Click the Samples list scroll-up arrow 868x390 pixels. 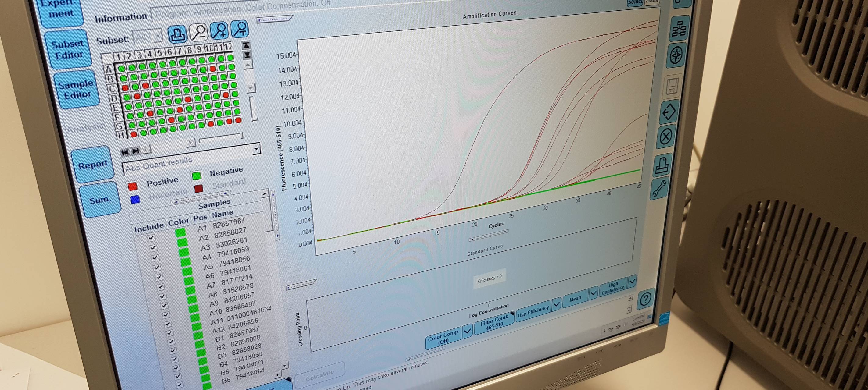[264, 194]
